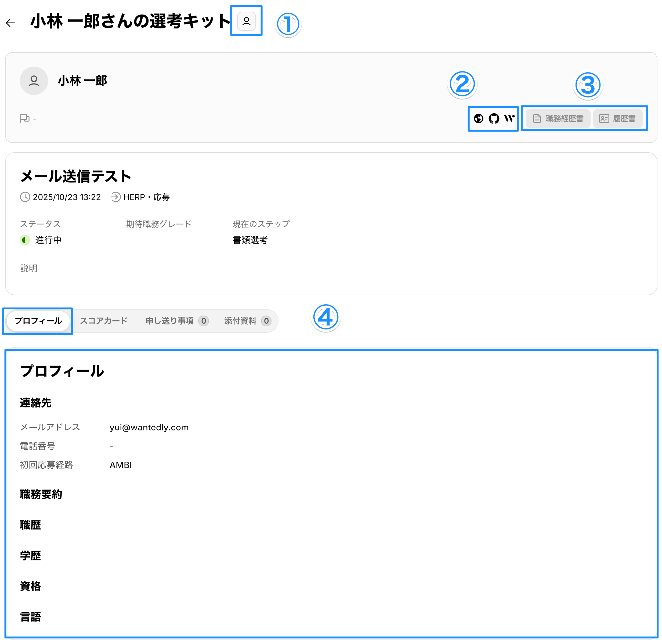
Task: Open the candidate profile icon beside the title
Action: (246, 21)
